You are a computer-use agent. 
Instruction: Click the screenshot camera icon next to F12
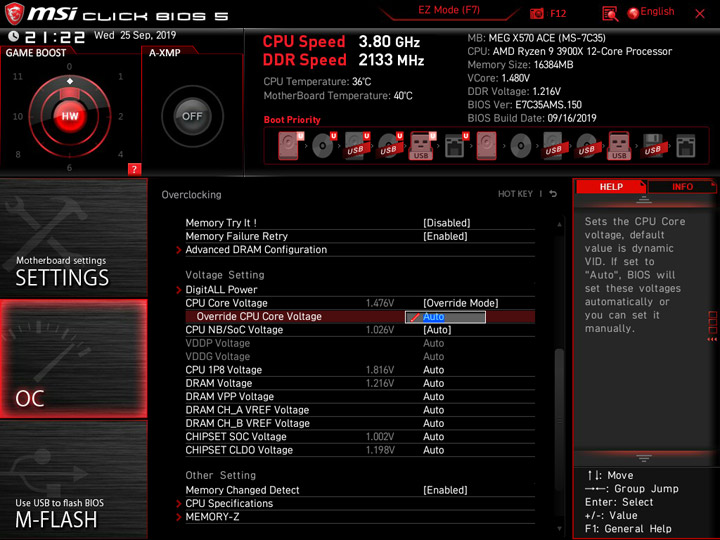(x=536, y=14)
